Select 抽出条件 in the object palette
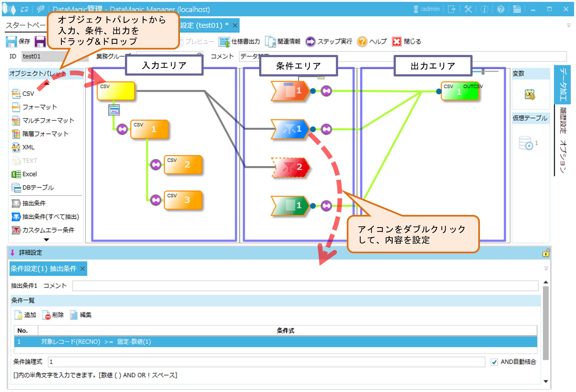Viewport: 576px width, 392px height. click(29, 203)
